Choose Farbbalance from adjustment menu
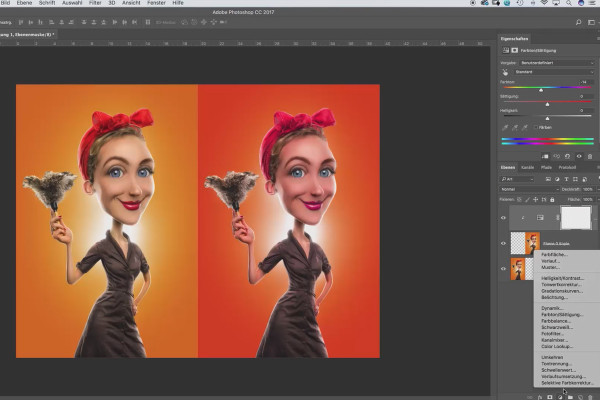Viewport: 600px width, 400px height. [556, 321]
